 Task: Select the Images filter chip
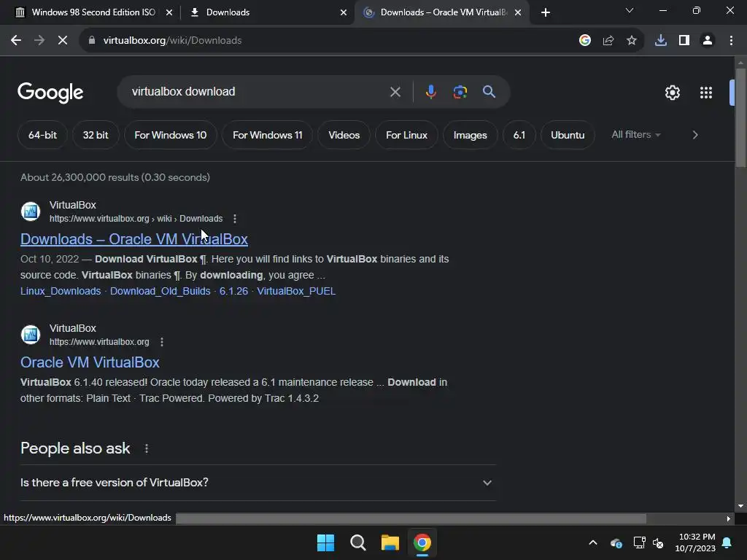click(471, 135)
